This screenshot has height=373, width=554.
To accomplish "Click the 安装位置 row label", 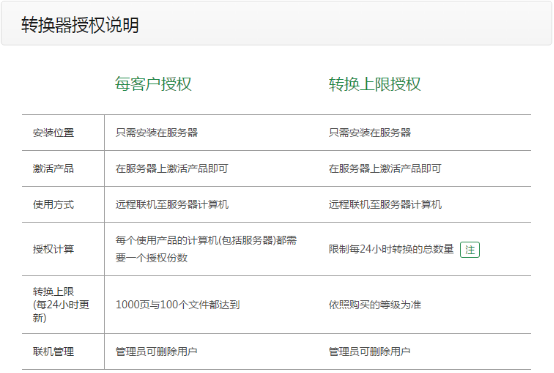I will pyautogui.click(x=53, y=132).
